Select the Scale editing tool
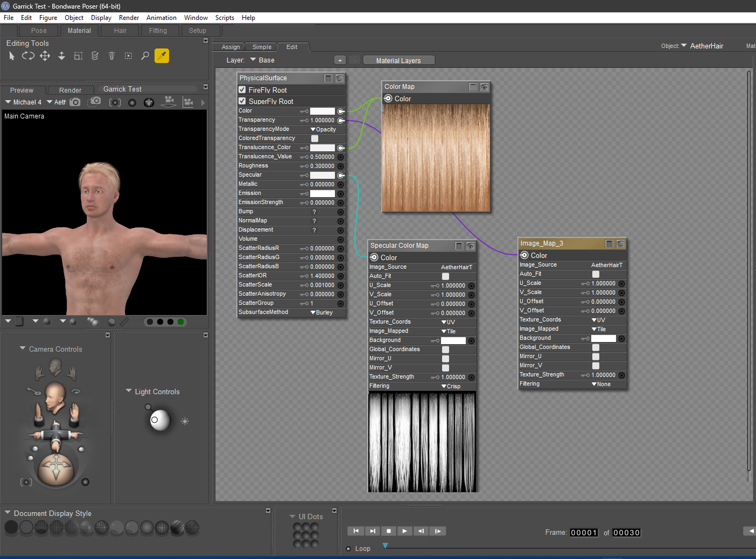 [x=78, y=56]
